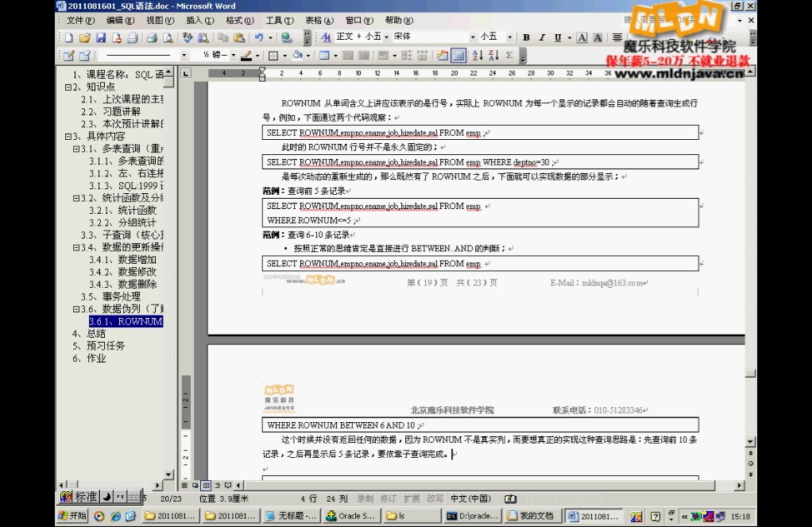Open the undo history dropdown arrow
Screen dimensions: 812x527
tap(270, 38)
